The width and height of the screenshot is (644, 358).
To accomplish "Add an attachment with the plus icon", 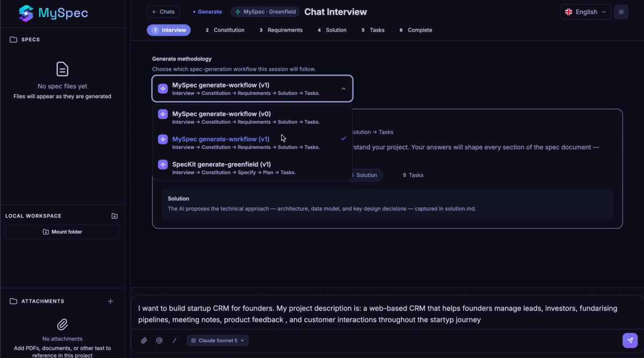I will (111, 301).
